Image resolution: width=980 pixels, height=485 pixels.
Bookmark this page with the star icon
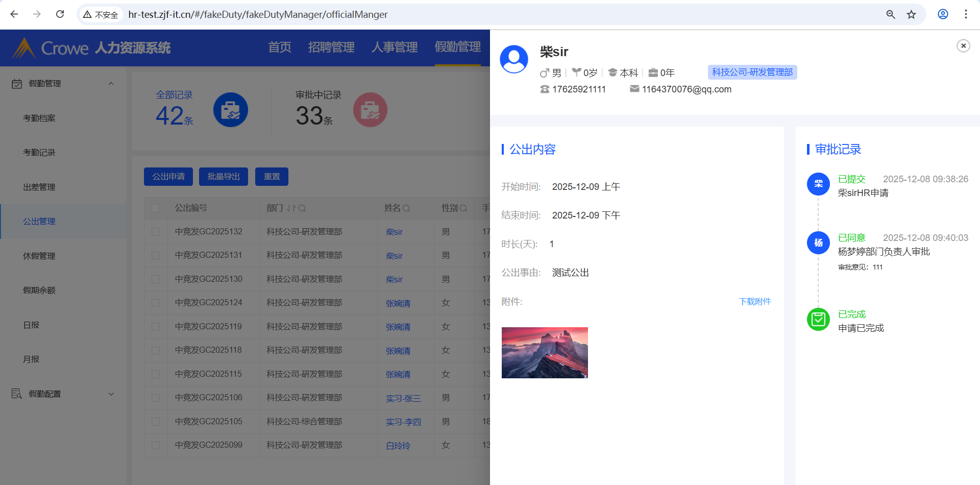[912, 14]
